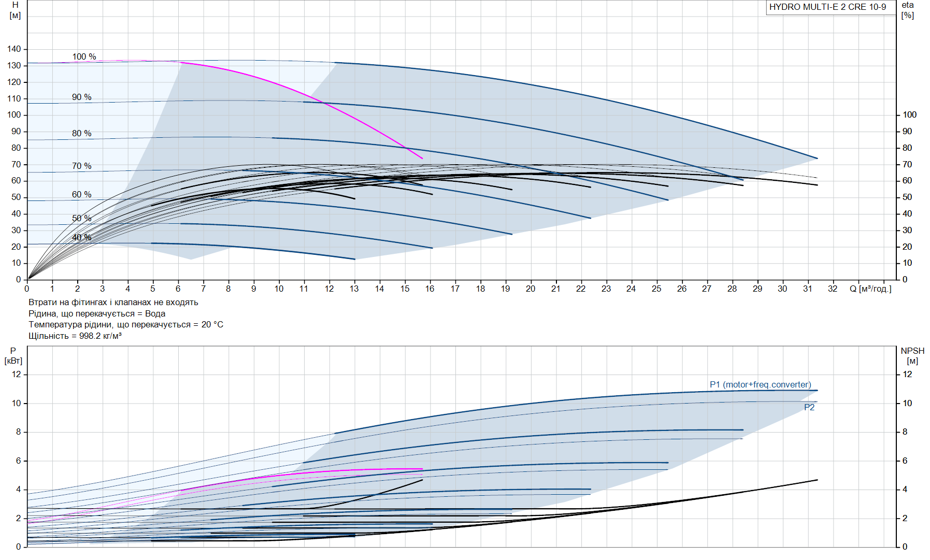Viewport: 930px width, 560px height.
Task: Click the 100 tick on the eta axis
Action: [x=909, y=115]
